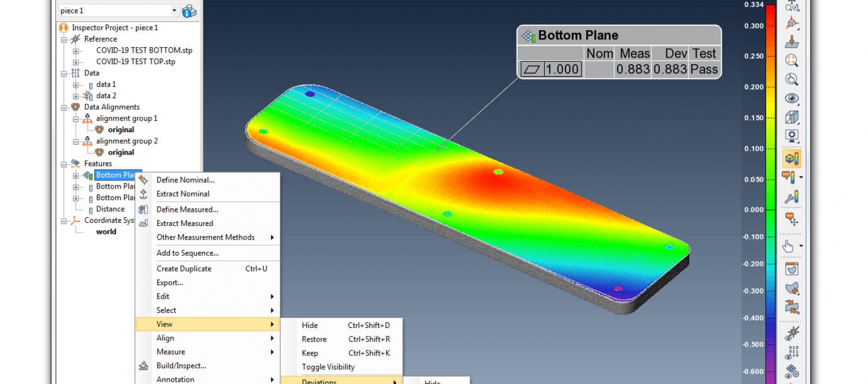Click the wrench color scale settings icon
The image size is (868, 384).
coord(791,197)
